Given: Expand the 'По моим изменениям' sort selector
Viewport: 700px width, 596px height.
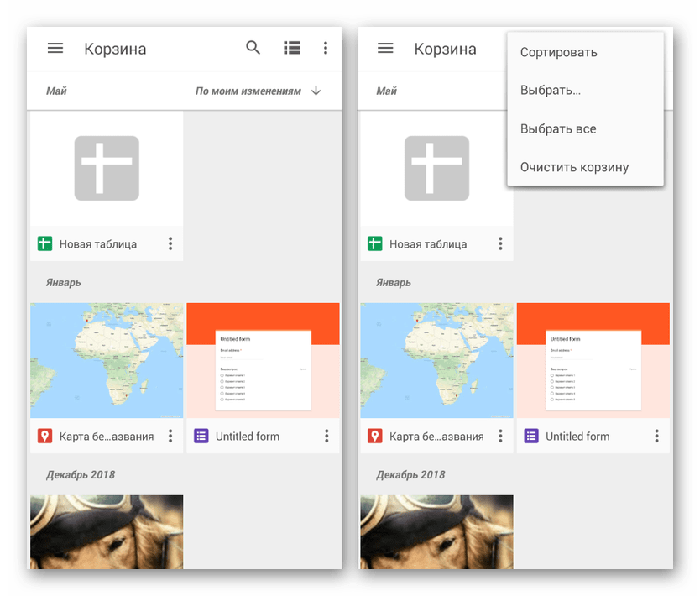Looking at the screenshot, I should [248, 91].
